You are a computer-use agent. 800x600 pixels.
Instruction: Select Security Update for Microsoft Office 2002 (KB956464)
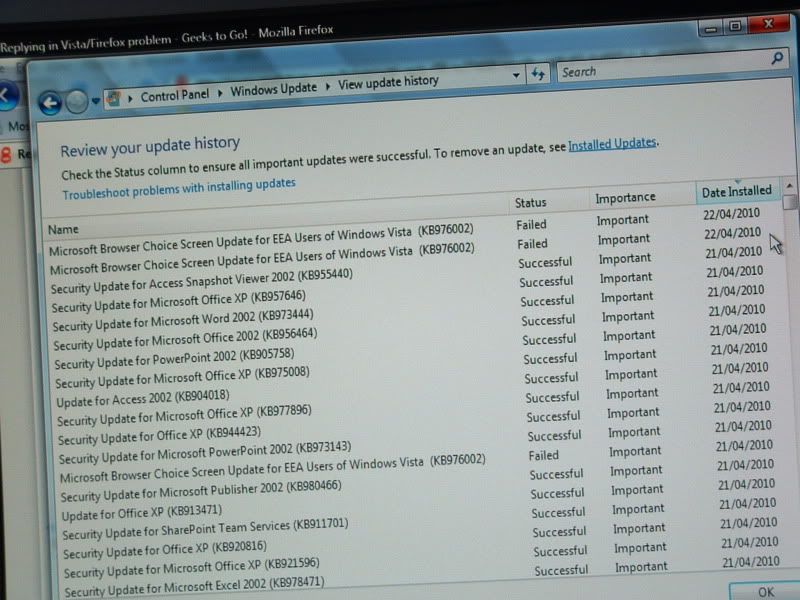(185, 340)
